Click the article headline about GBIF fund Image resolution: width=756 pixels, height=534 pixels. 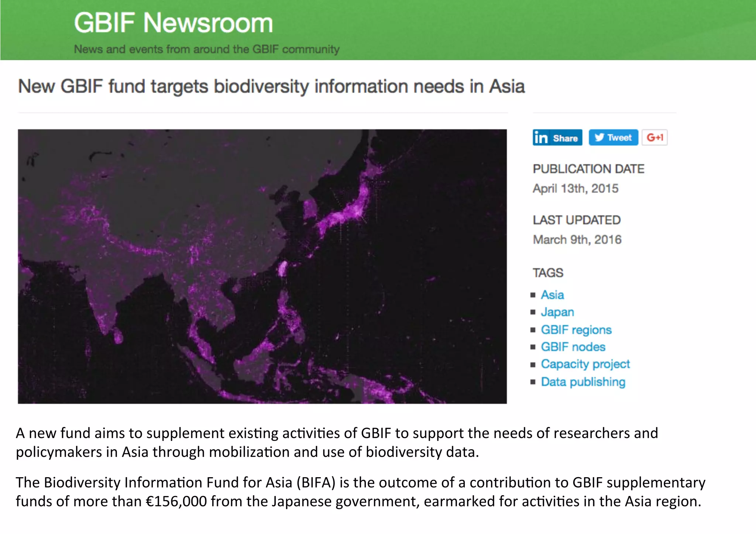point(271,87)
